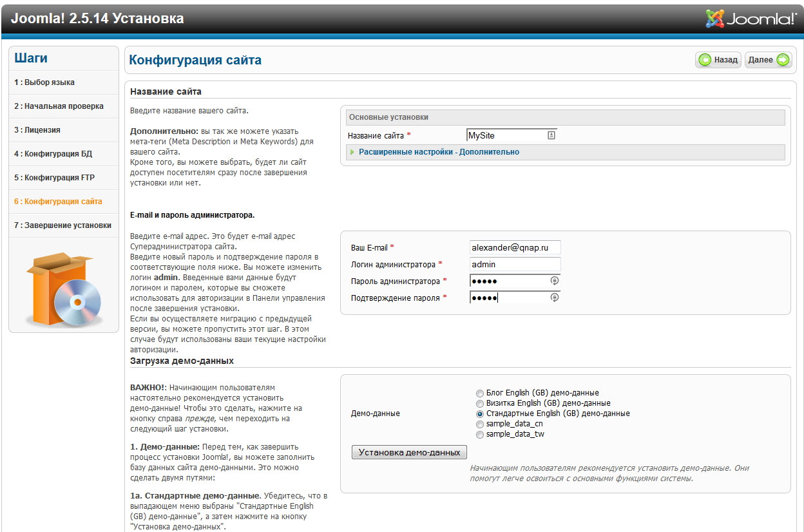Click the Загрузка демо-данных section heading
The height and width of the screenshot is (532, 804).
pos(182,361)
